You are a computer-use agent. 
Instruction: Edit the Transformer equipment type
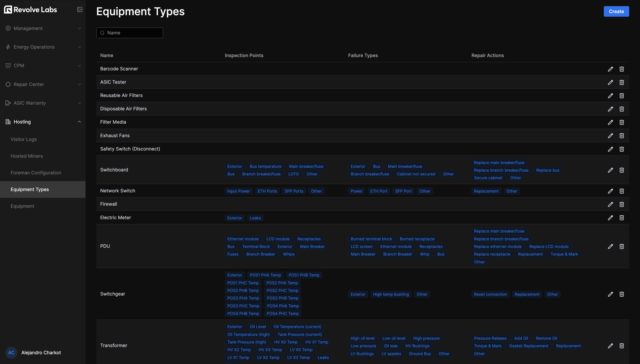pyautogui.click(x=610, y=346)
